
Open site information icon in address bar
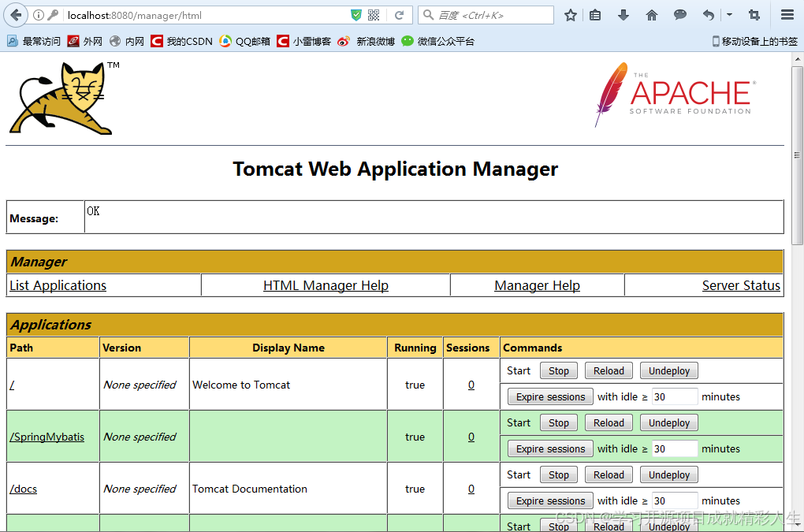tap(39, 16)
